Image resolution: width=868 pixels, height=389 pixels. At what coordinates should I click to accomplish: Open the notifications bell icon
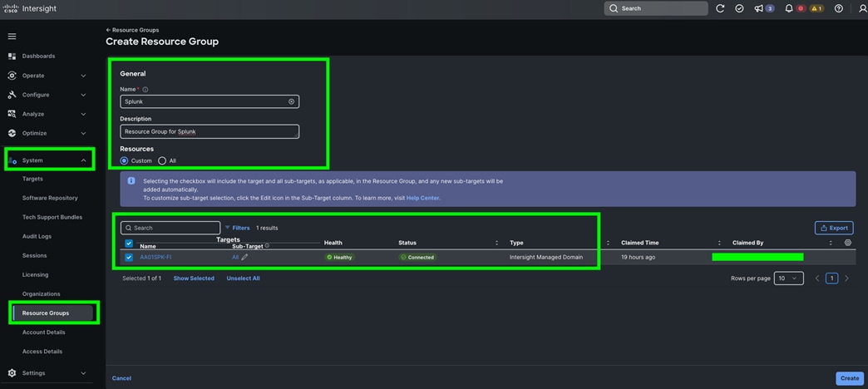[789, 8]
